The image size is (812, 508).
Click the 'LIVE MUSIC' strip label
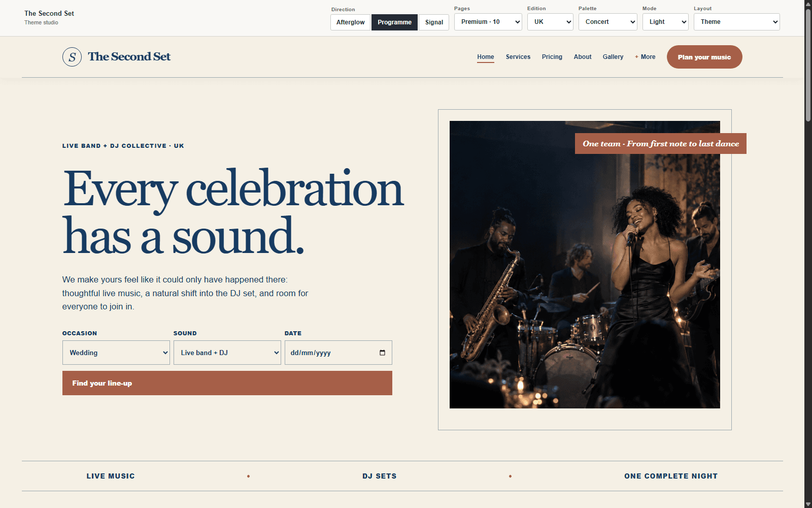[x=111, y=476]
